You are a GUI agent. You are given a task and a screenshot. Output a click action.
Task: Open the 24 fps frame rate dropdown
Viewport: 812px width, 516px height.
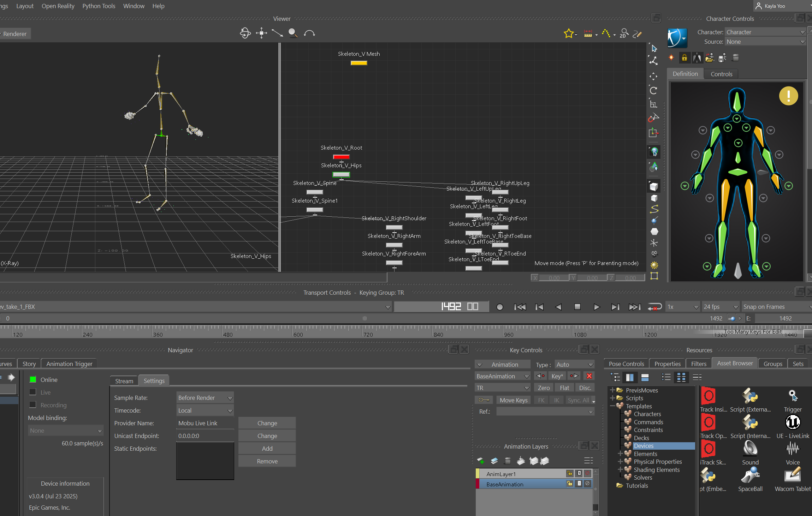720,307
